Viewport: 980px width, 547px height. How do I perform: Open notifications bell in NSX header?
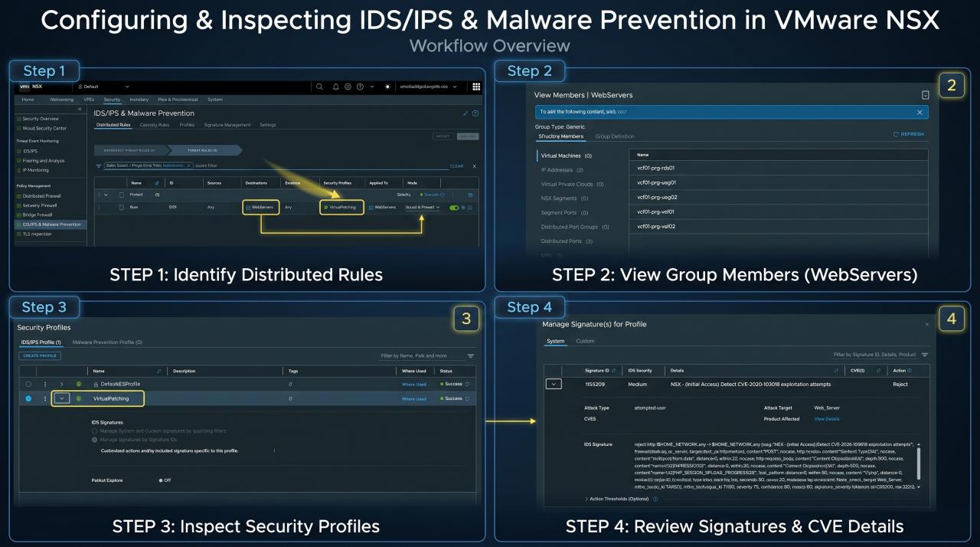click(x=336, y=87)
